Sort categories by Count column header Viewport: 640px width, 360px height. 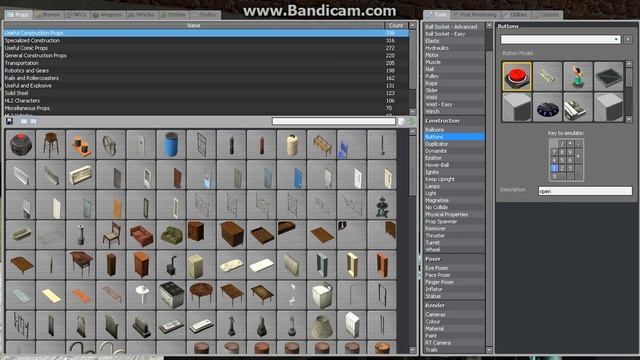[x=396, y=25]
